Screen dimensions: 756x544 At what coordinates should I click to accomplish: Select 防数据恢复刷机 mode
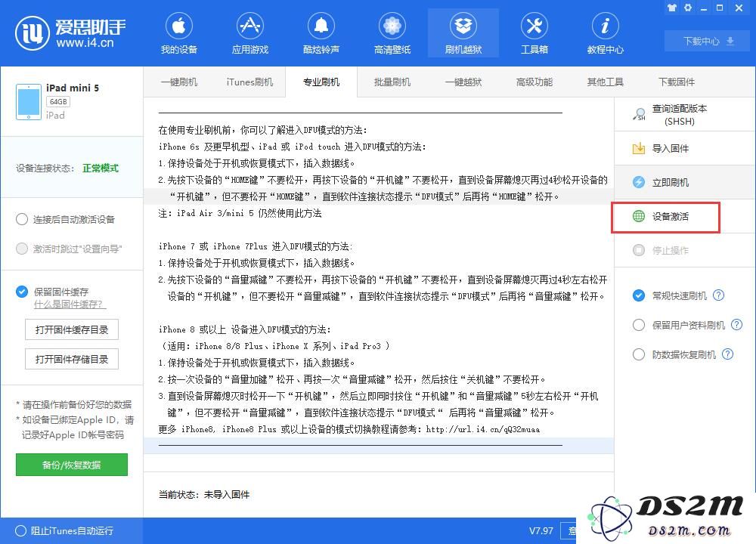tap(638, 354)
